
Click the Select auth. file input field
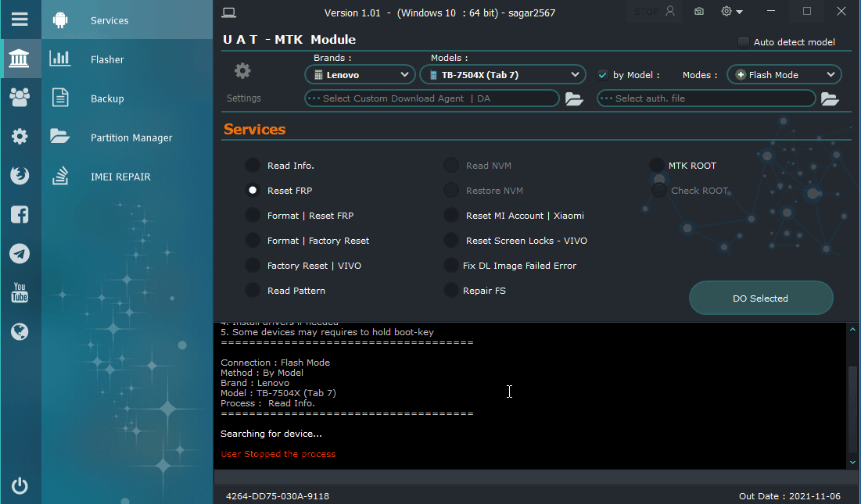(x=706, y=98)
